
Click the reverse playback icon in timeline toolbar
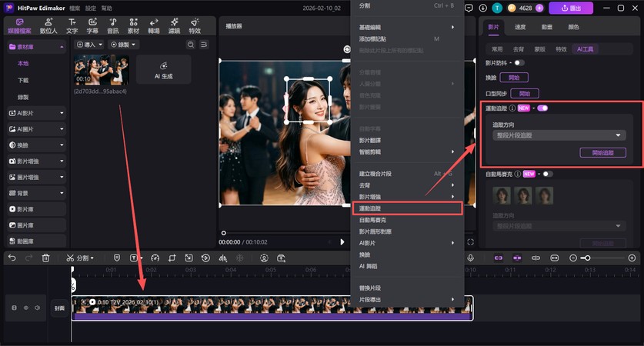(x=205, y=258)
